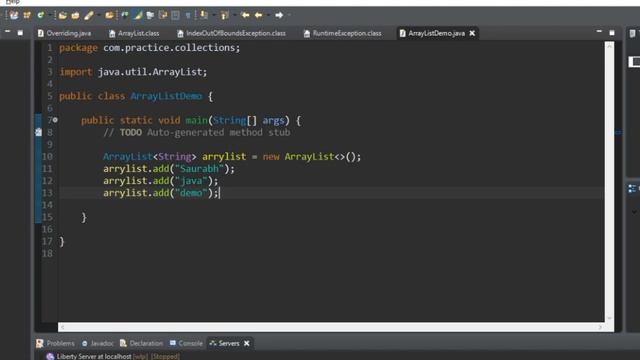The image size is (640, 360).
Task: Click the TODO task marker on line 8
Action: click(38, 132)
